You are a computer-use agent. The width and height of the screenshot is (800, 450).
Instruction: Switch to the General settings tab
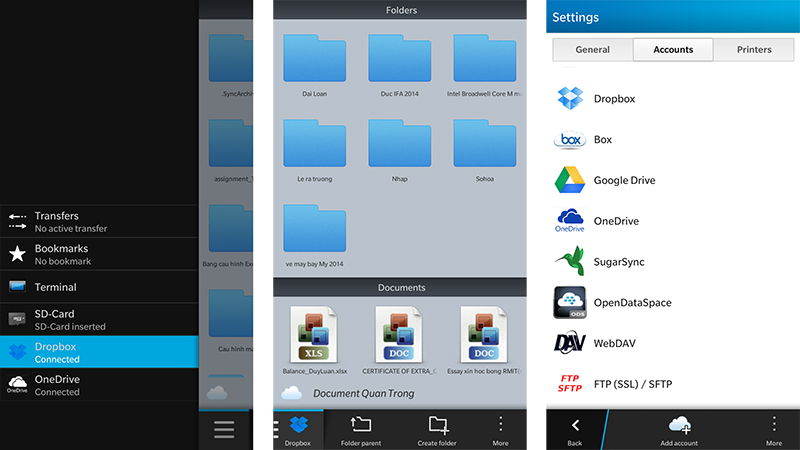[x=592, y=49]
